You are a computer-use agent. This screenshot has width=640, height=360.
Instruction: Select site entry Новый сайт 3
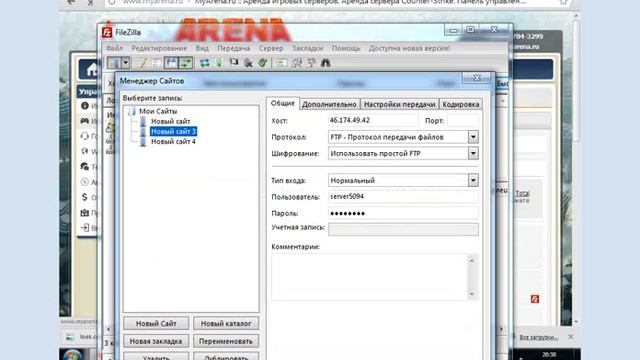[173, 131]
